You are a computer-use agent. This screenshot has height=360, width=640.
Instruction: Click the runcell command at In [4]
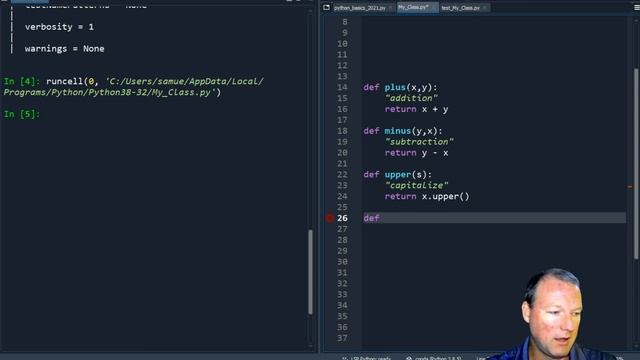pyautogui.click(x=133, y=87)
